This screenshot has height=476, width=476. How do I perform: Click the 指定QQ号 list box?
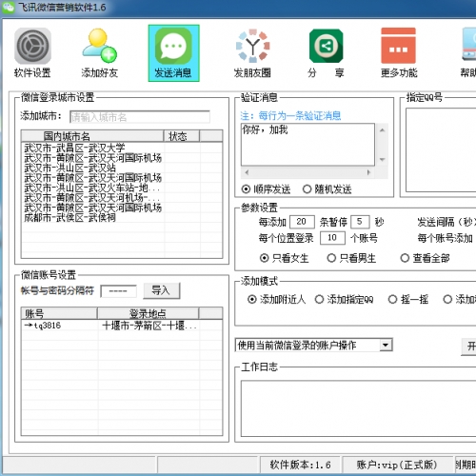click(x=441, y=149)
